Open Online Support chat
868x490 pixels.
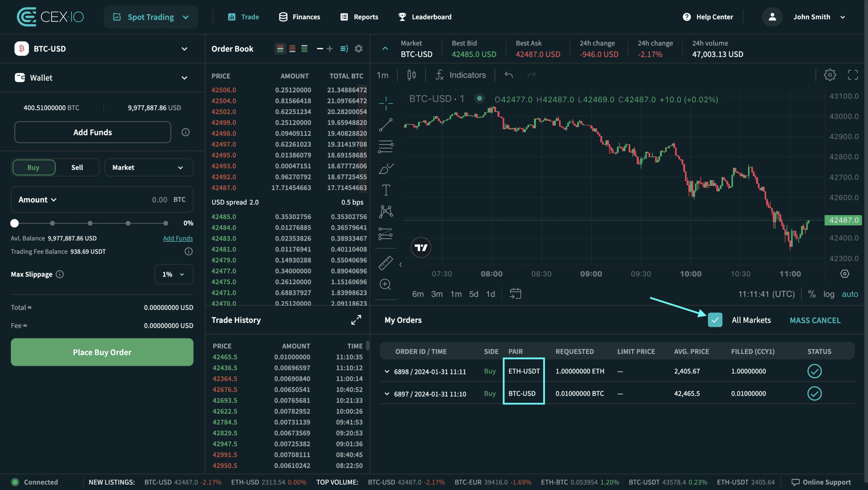click(821, 482)
